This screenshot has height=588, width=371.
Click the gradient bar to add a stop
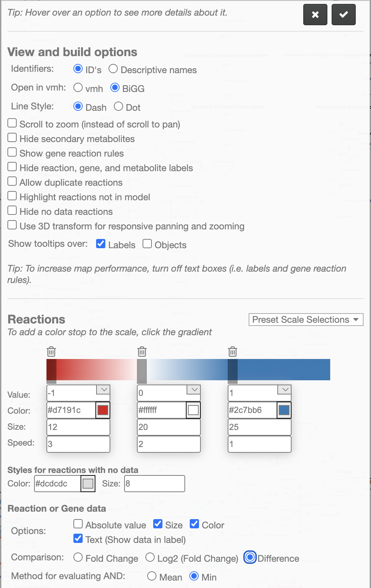tap(188, 370)
